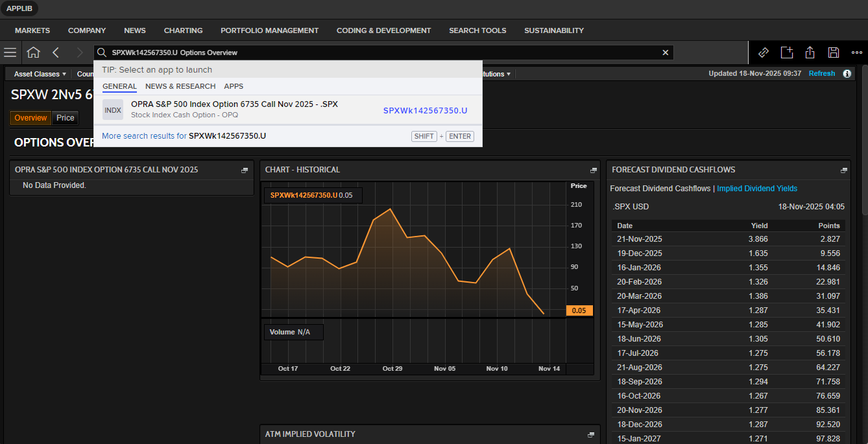Open Implied Dividend Yields link

757,189
